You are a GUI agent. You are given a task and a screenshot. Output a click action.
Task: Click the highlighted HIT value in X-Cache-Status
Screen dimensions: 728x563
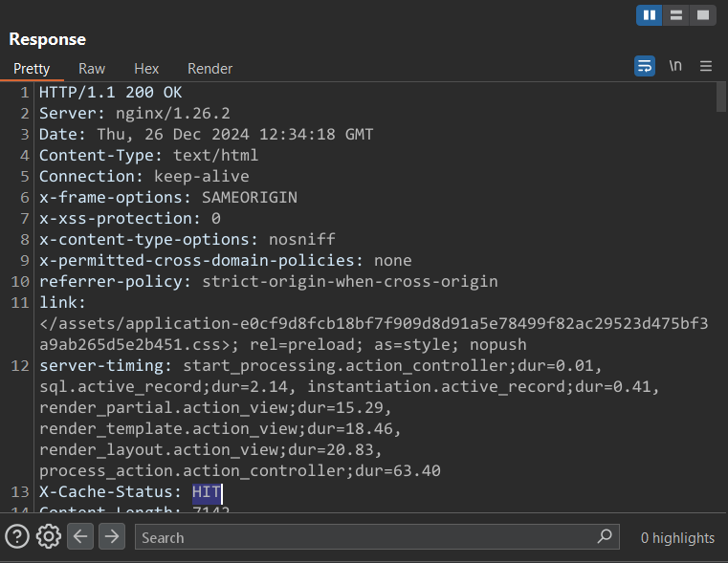click(x=206, y=492)
